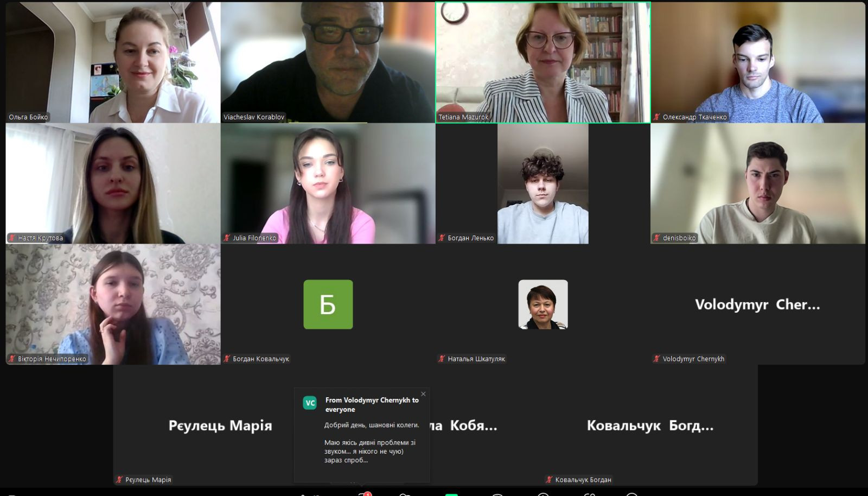Viewport: 868px width, 496px height.
Task: Click the VC avatar in chat notification
Action: tap(310, 403)
